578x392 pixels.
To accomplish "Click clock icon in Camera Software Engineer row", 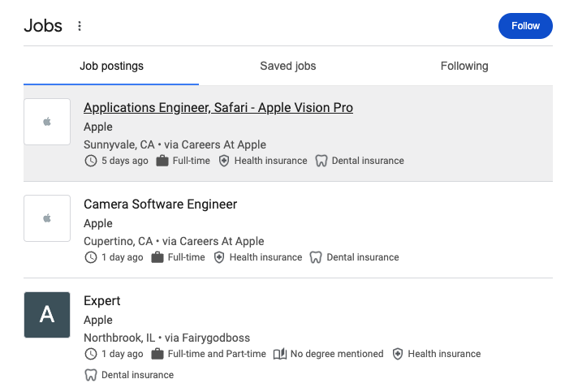I will tap(91, 257).
